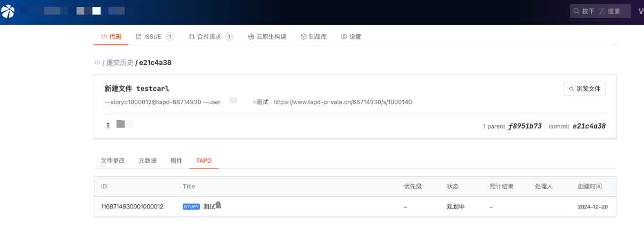The image size is (644, 240).
Task: Select the TAPD tab
Action: (x=203, y=161)
